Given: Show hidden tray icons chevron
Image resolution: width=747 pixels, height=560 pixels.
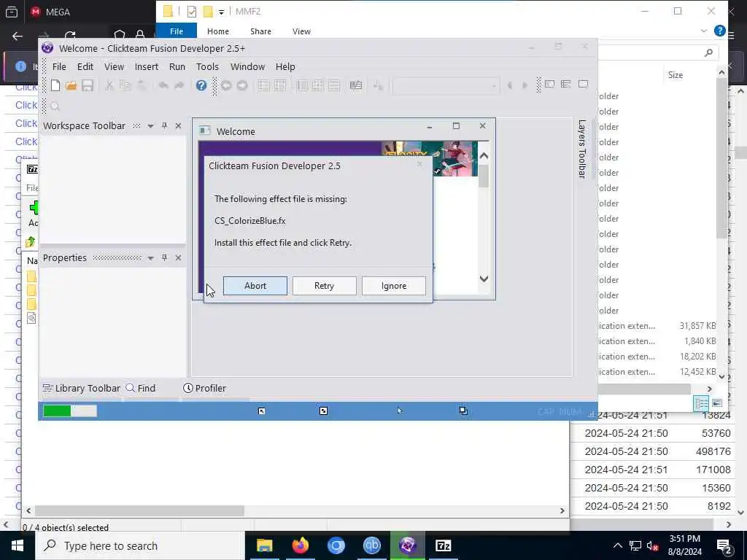Looking at the screenshot, I should pyautogui.click(x=617, y=545).
